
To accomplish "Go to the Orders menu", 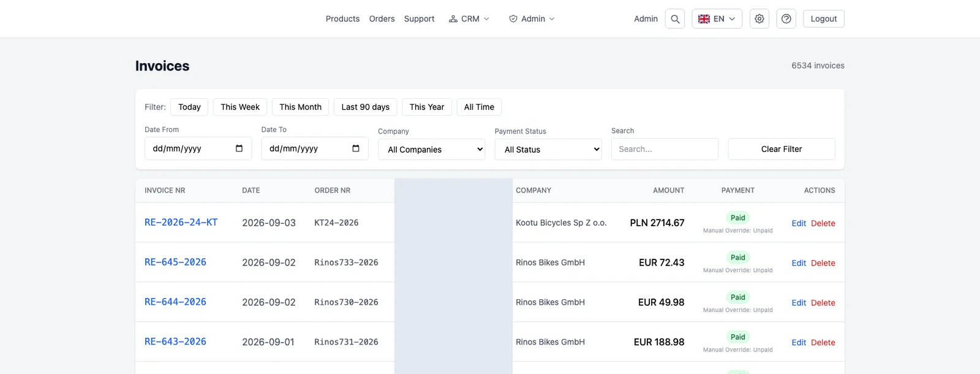I will click(x=382, y=19).
